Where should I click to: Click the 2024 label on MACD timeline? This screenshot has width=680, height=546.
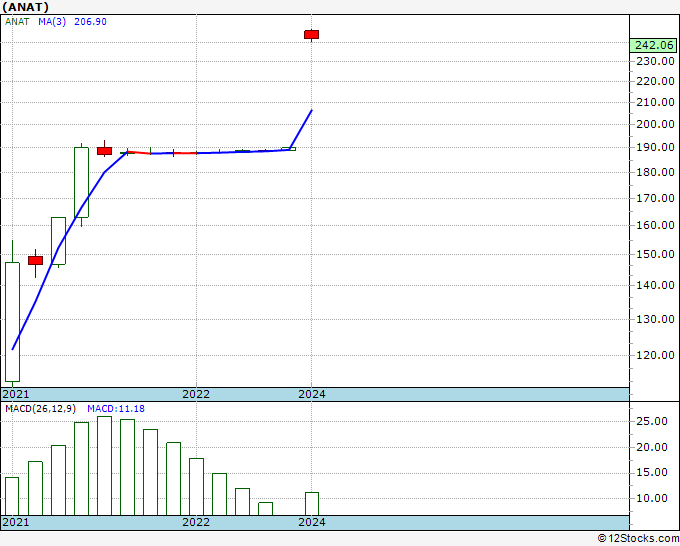(x=312, y=522)
